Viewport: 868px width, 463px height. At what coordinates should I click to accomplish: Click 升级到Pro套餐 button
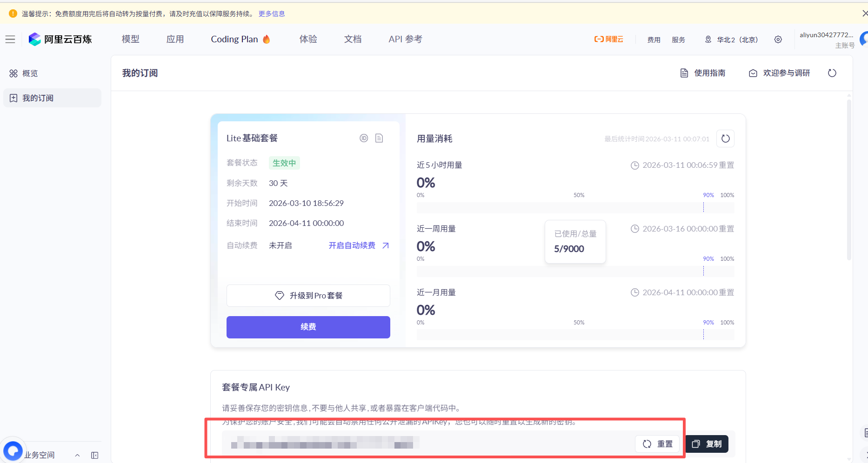[308, 296]
